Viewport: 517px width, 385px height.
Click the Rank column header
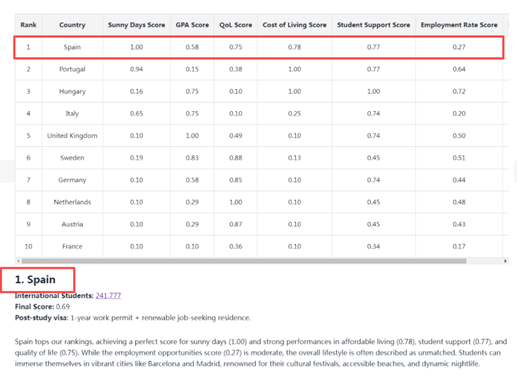[x=28, y=25]
